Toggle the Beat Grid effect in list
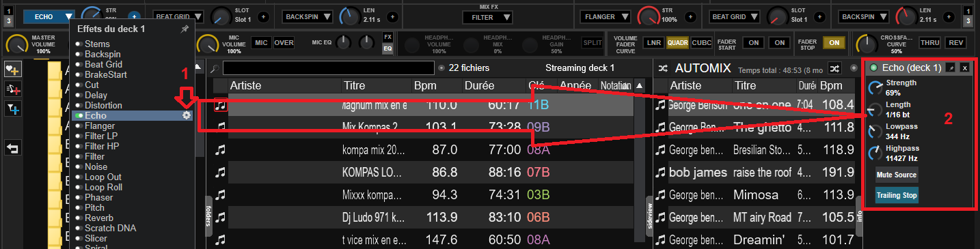 coord(79,65)
